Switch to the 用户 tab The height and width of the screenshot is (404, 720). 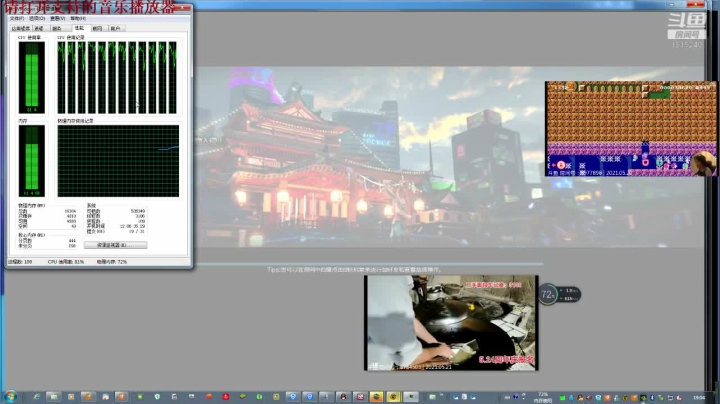pos(116,28)
